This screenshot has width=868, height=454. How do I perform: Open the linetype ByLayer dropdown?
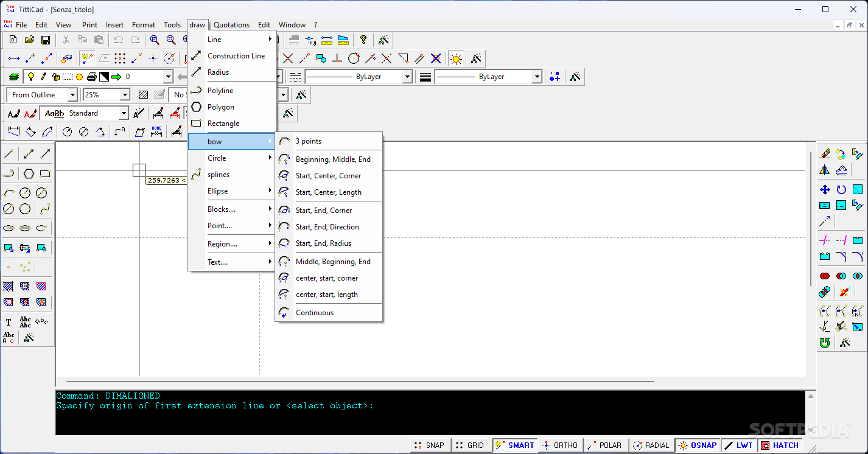408,77
